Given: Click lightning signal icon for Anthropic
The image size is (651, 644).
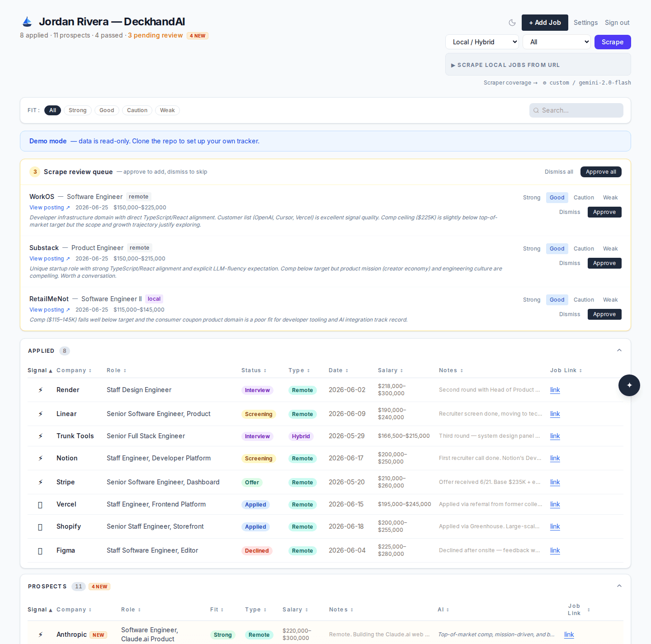Looking at the screenshot, I should pos(40,635).
